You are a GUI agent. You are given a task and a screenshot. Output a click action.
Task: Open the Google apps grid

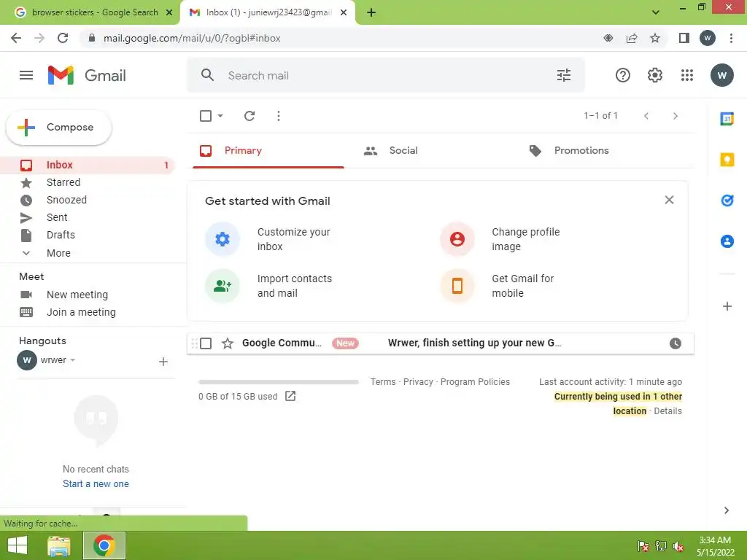click(x=687, y=75)
